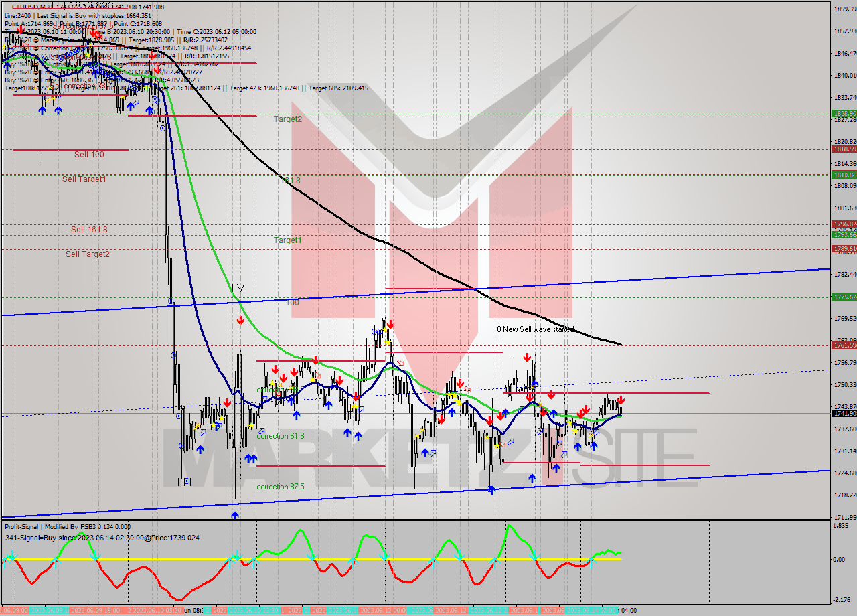Click the '100' level label near blue trendline
The image size is (857, 616).
pos(293,303)
